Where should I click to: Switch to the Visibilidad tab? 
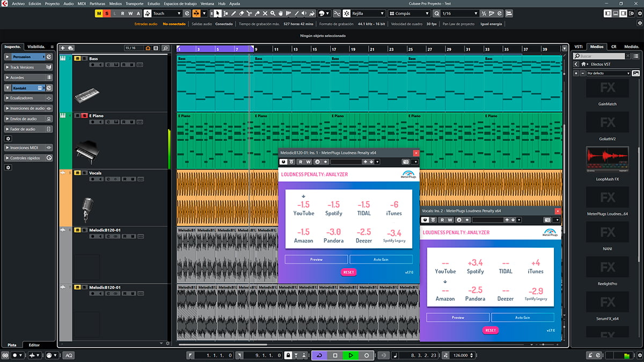click(x=37, y=47)
